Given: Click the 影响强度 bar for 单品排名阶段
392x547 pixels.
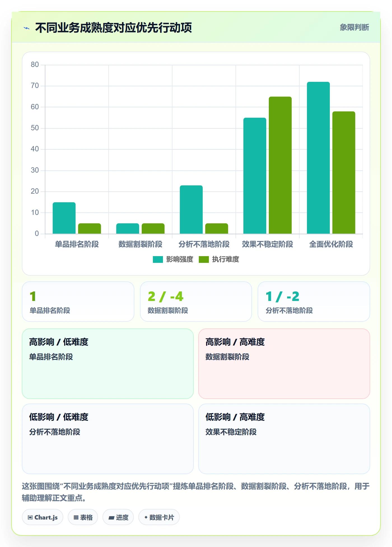Looking at the screenshot, I should click(64, 218).
